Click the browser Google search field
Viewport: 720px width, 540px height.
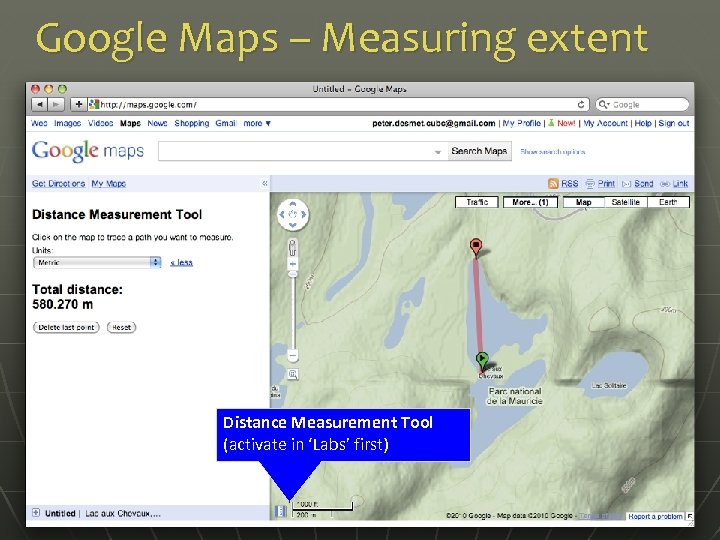(642, 105)
